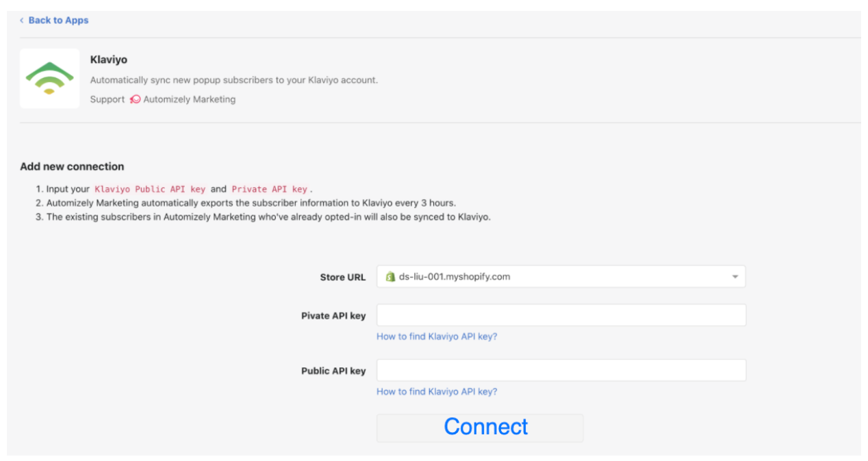Image resolution: width=868 pixels, height=461 pixels.
Task: Click the 'Add new connection' heading
Action: click(72, 166)
